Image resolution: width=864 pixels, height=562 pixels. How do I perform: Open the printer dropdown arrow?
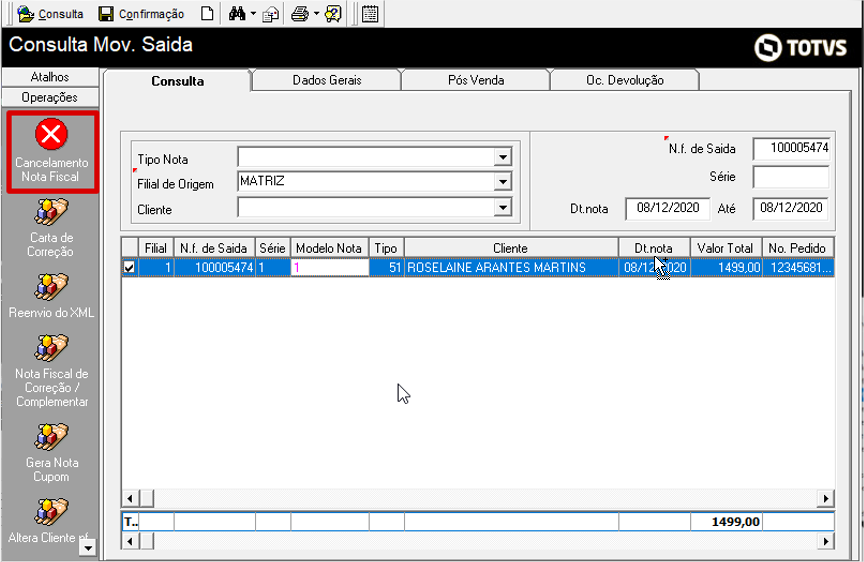[316, 14]
